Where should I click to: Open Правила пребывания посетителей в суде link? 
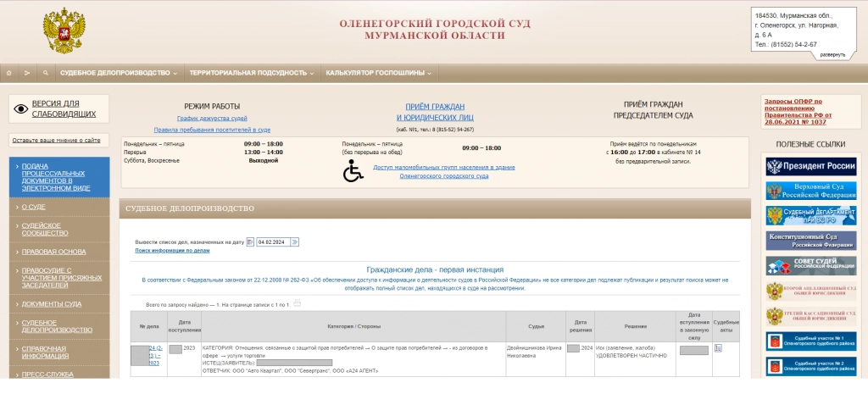(212, 130)
